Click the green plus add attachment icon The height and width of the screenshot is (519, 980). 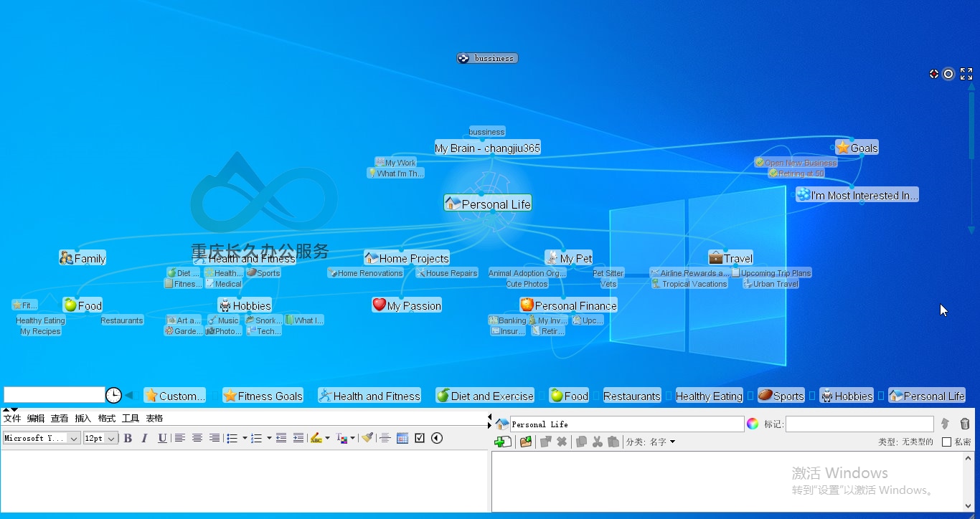pos(503,442)
